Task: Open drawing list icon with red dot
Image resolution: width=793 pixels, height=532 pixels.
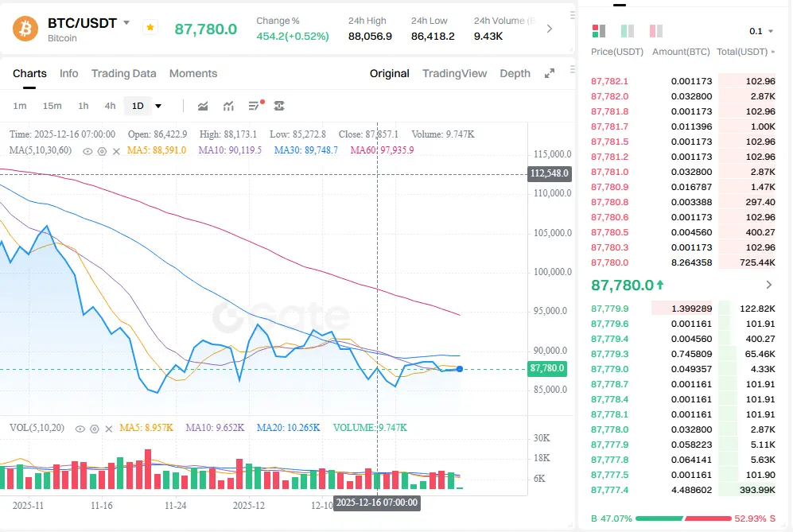Action: pyautogui.click(x=255, y=105)
